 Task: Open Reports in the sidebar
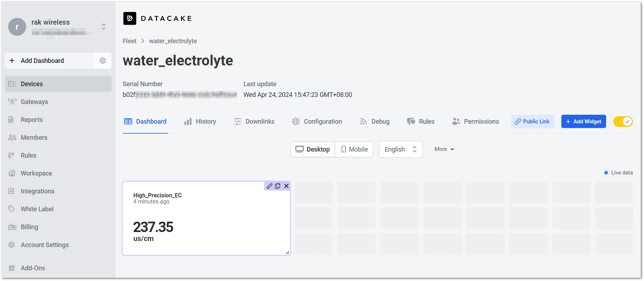point(58,119)
